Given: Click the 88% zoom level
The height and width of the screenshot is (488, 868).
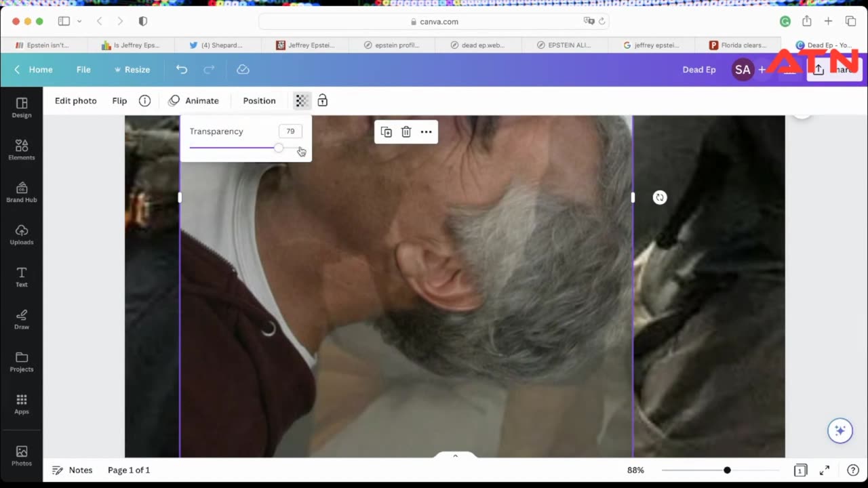Looking at the screenshot, I should pos(635,470).
